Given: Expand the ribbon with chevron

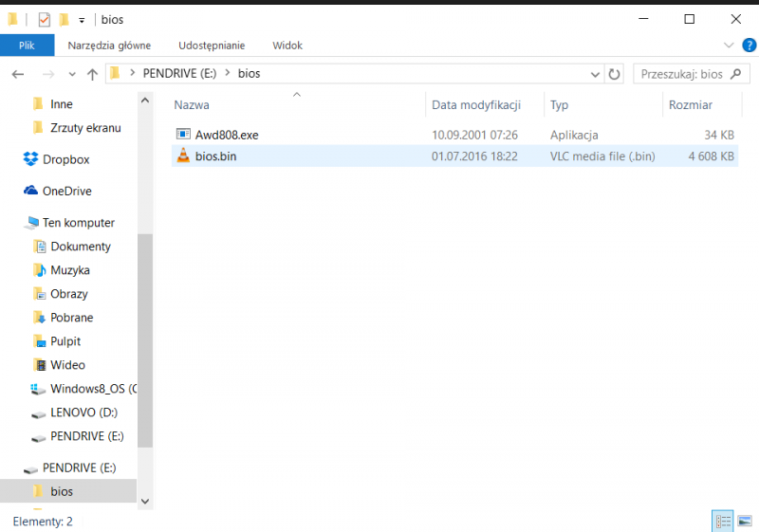Looking at the screenshot, I should point(729,46).
